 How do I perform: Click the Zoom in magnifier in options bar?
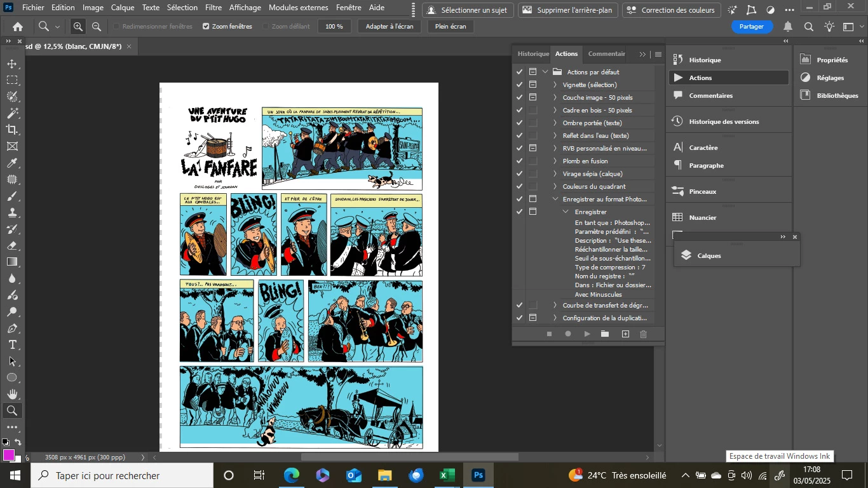pyautogui.click(x=78, y=27)
